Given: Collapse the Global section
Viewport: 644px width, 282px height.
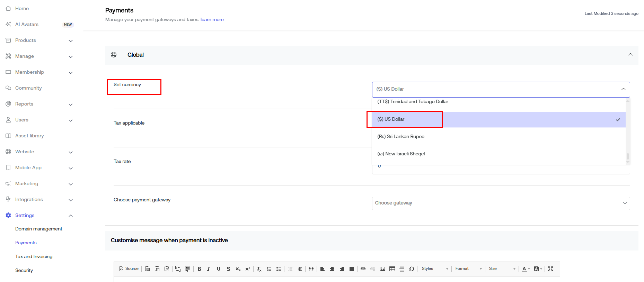Looking at the screenshot, I should tap(630, 55).
